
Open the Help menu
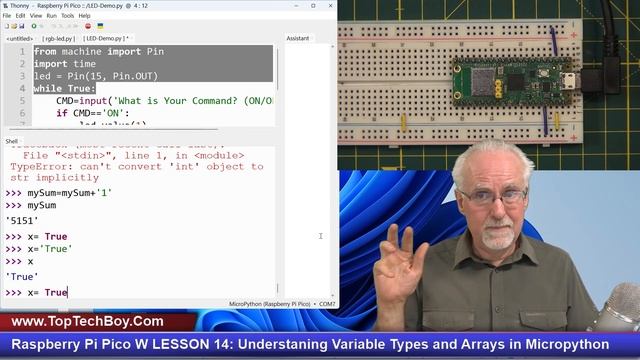point(84,16)
